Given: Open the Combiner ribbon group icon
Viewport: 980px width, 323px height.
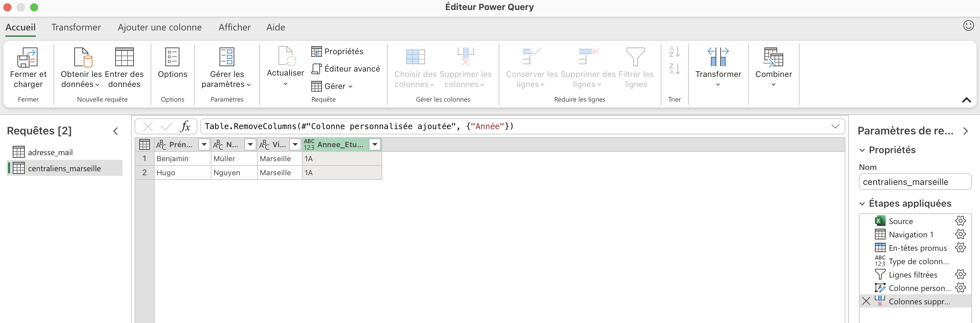Looking at the screenshot, I should pos(773,57).
